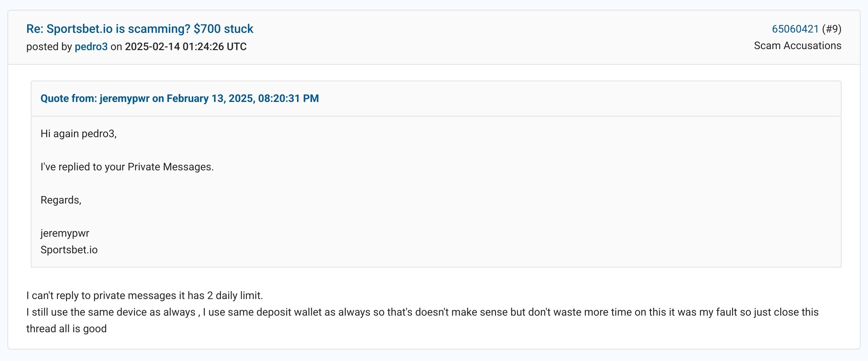Click 'Sportsbet.io' in the post title
This screenshot has width=868, height=361.
[79, 29]
